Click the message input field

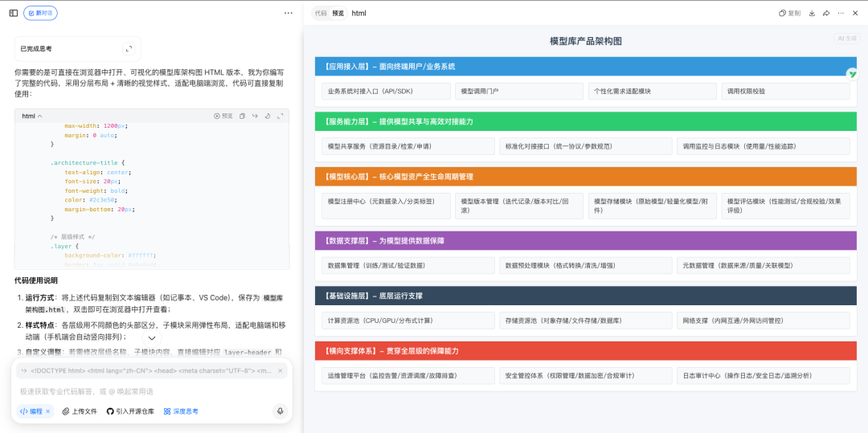tap(145, 391)
